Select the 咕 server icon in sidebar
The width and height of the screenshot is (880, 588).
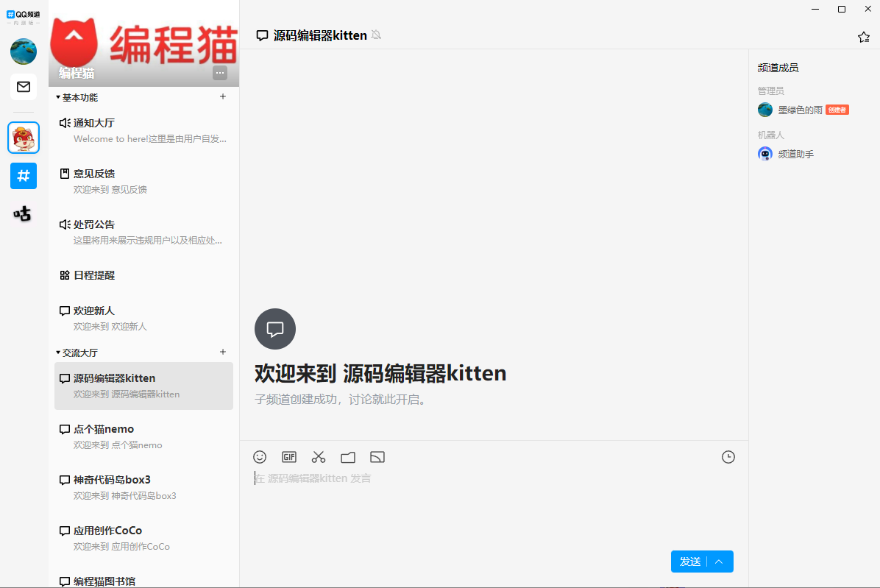[x=24, y=213]
